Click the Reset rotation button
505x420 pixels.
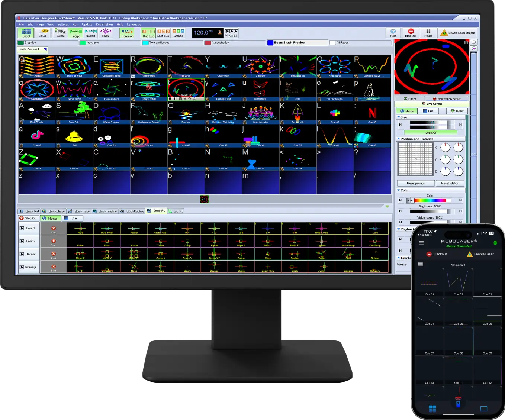(x=450, y=183)
